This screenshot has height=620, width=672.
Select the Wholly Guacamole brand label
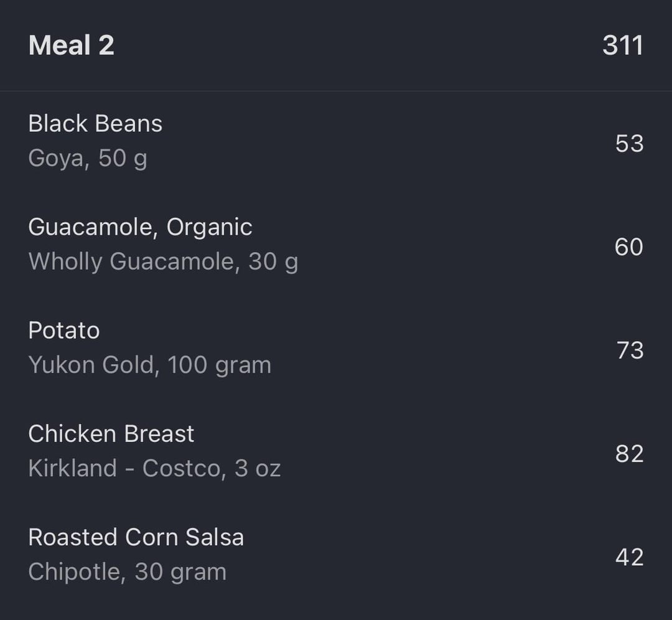tap(131, 261)
